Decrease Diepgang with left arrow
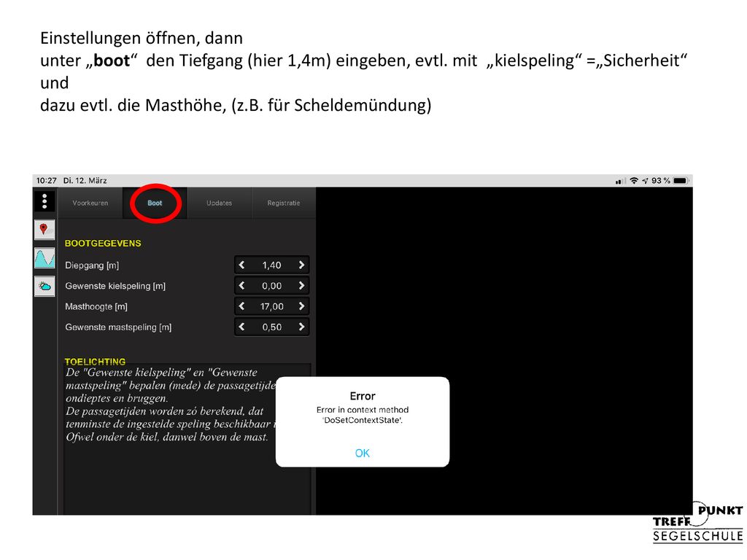The image size is (747, 560). [241, 265]
